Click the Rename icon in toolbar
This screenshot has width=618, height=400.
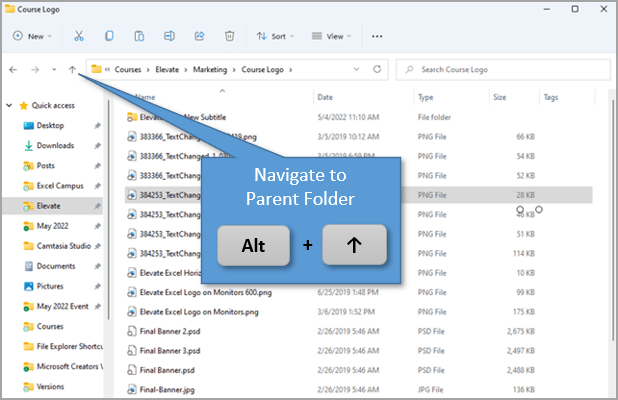point(169,36)
